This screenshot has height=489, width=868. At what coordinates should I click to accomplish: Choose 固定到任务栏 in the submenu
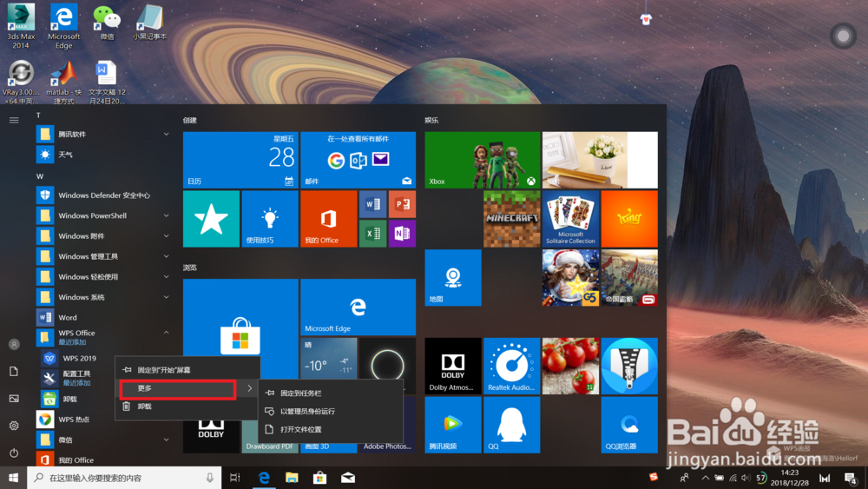click(x=331, y=393)
